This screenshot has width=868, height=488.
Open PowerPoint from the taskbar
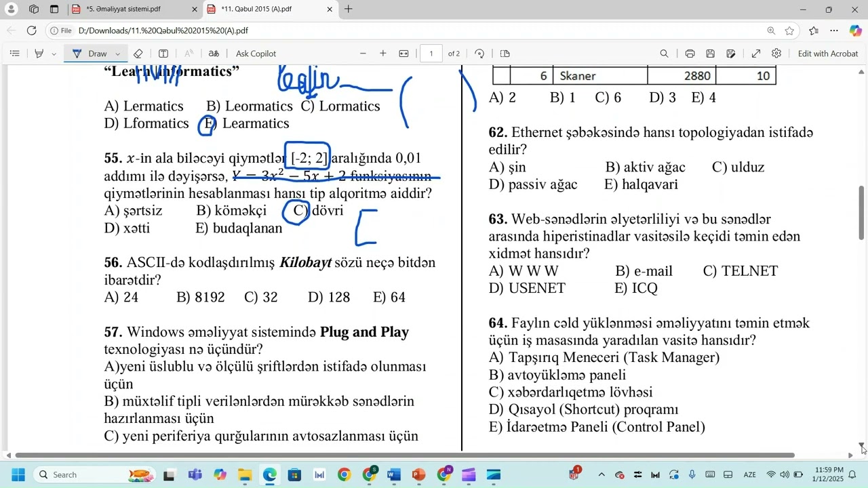point(418,474)
